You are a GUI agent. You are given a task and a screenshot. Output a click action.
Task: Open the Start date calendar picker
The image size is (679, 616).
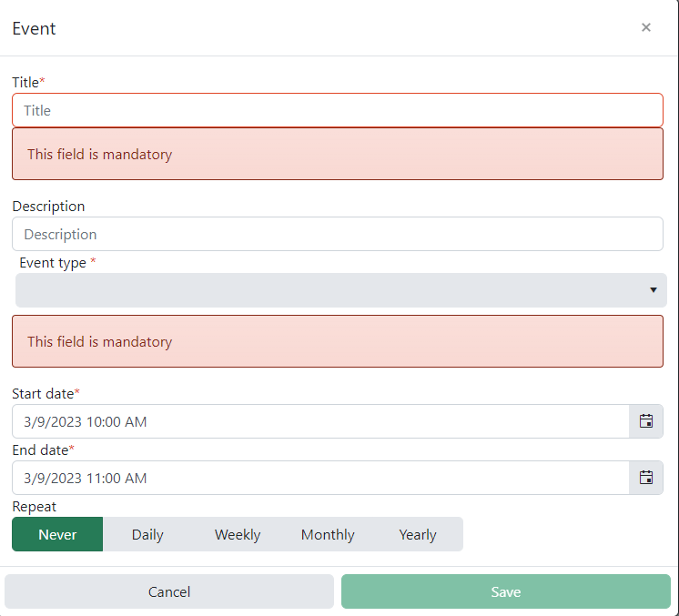pos(645,421)
